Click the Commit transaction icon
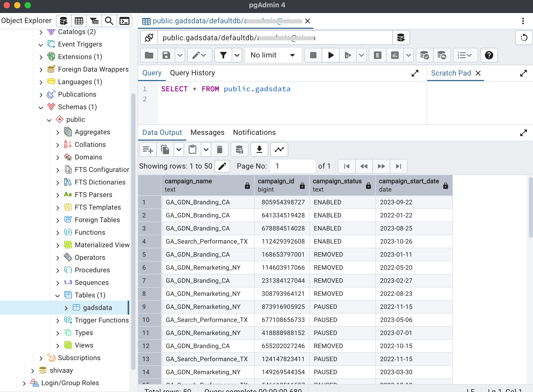The height and width of the screenshot is (392, 533). point(424,55)
